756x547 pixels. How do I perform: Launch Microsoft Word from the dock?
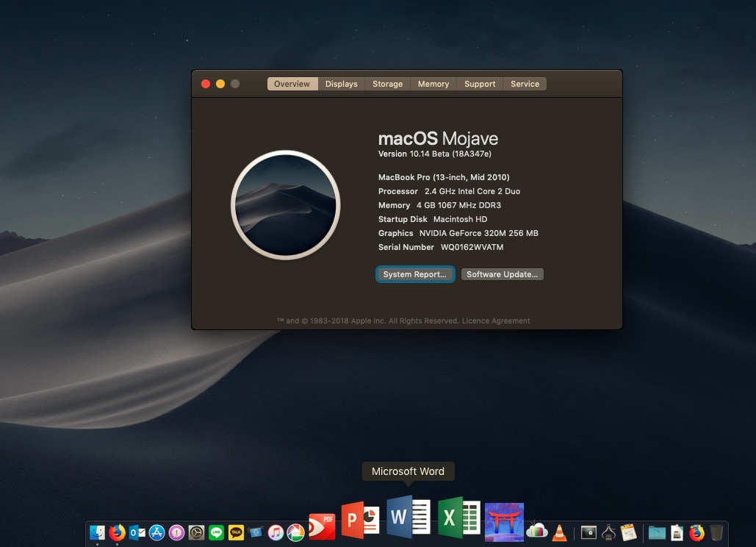click(x=408, y=517)
